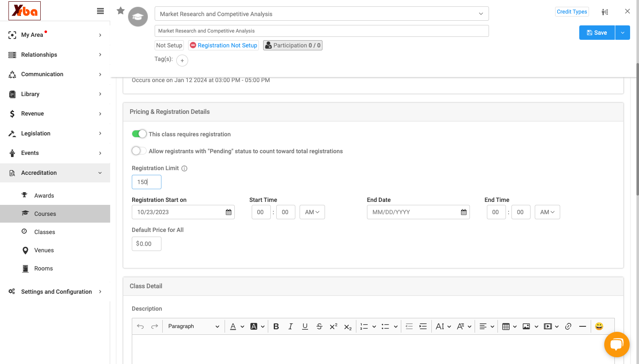
Task: Open calendar picker for Registration Start
Action: coord(229,212)
